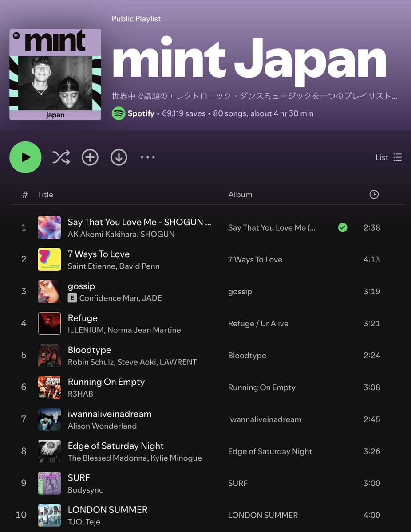Open artist Teje
This screenshot has height=532, width=411.
coord(92,521)
